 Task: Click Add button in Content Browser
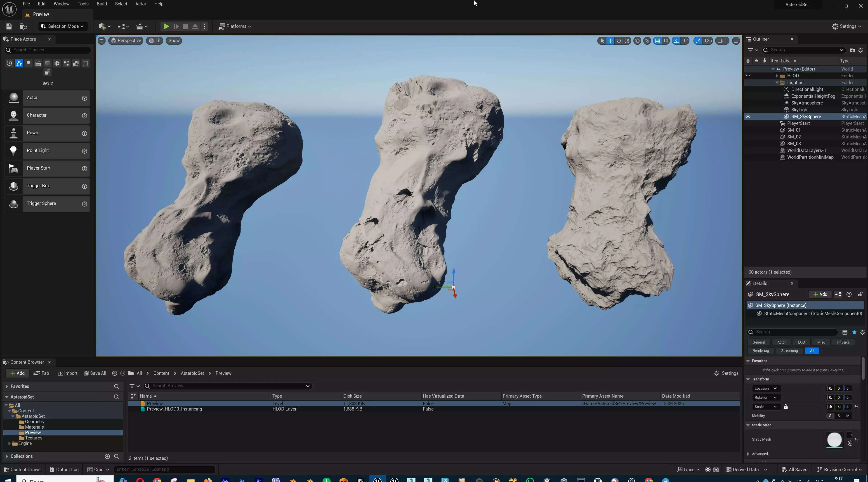pos(17,373)
